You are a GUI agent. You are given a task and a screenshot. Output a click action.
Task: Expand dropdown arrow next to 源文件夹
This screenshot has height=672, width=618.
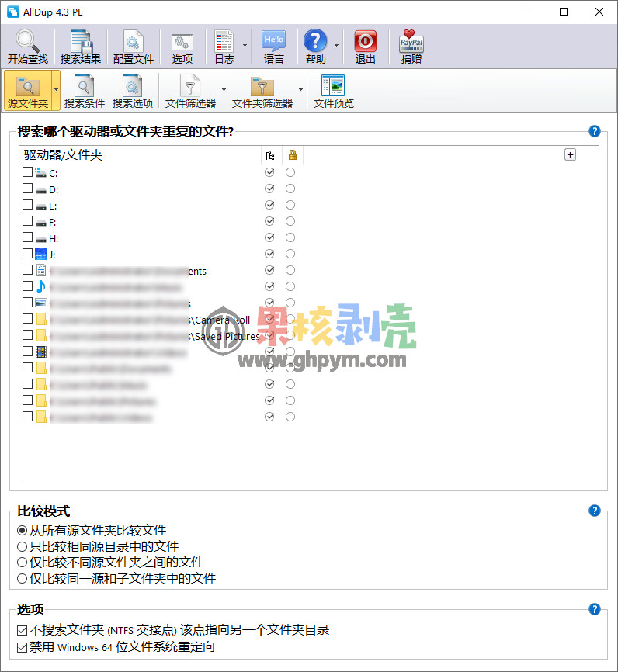(56, 90)
